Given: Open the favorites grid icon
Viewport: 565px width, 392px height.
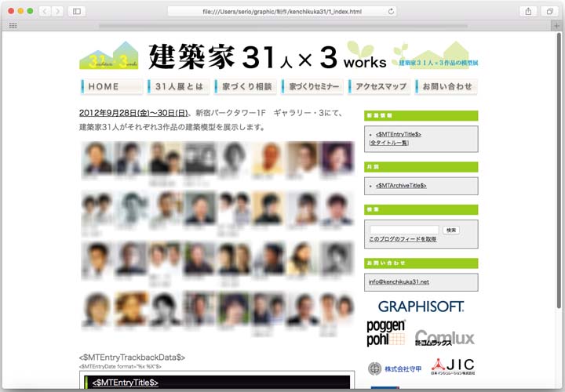Looking at the screenshot, I should [x=13, y=26].
